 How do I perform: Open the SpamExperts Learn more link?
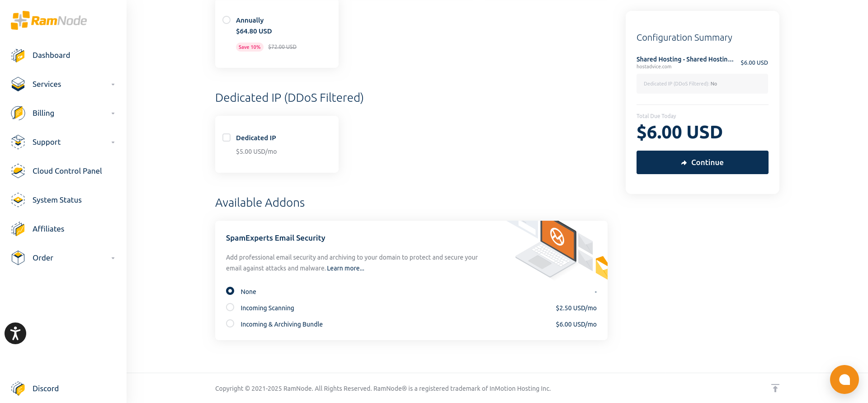tap(345, 268)
